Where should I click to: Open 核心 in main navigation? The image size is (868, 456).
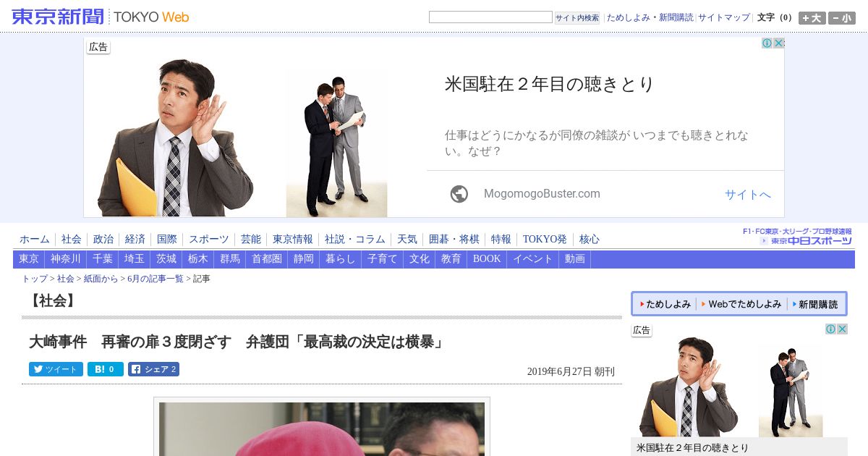click(x=590, y=239)
